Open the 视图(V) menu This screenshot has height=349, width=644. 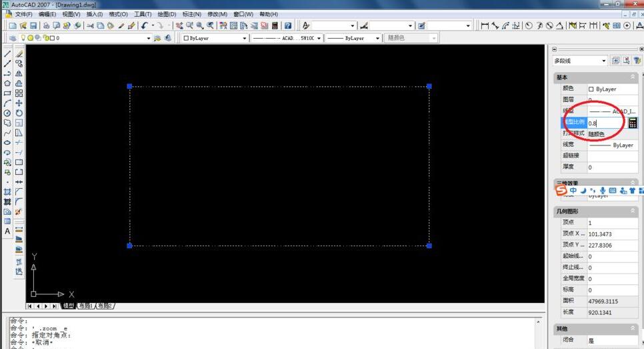click(x=71, y=14)
